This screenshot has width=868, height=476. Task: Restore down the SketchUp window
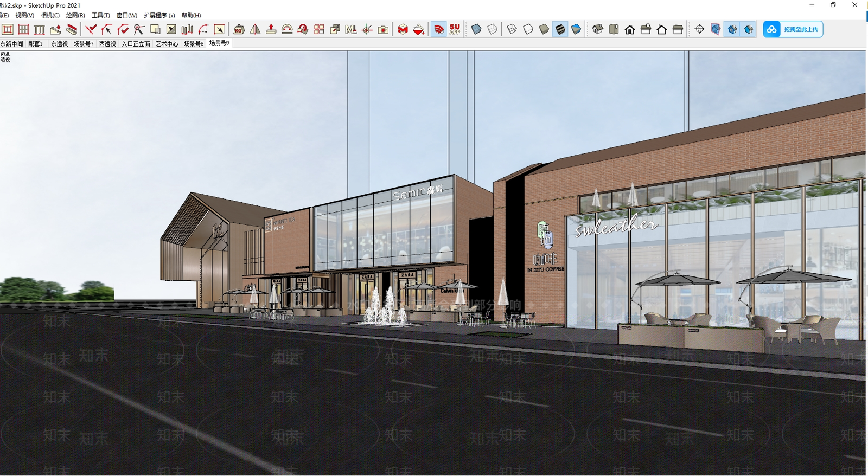833,5
